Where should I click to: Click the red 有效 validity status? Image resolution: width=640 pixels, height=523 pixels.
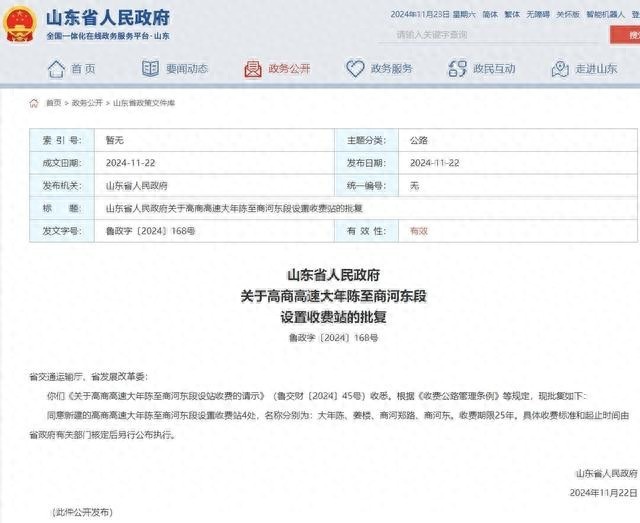coord(419,231)
